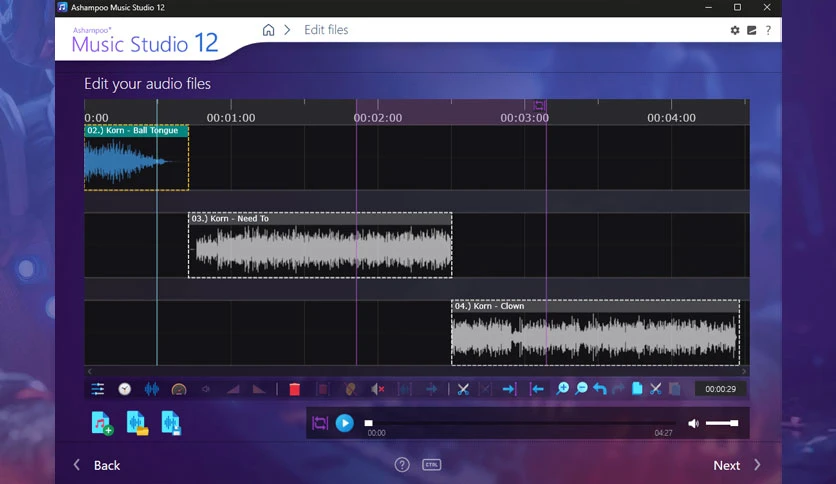Select the Korn - Need To clip
The width and height of the screenshot is (836, 484).
click(320, 245)
